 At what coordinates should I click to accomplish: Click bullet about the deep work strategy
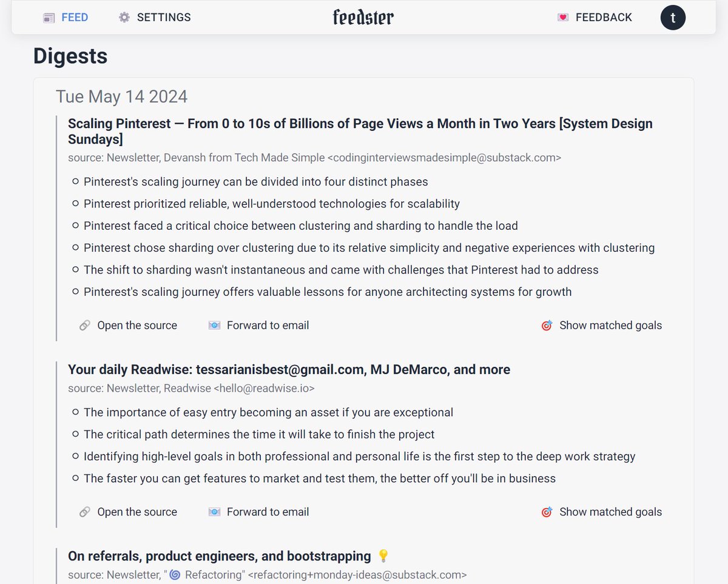pyautogui.click(x=360, y=457)
